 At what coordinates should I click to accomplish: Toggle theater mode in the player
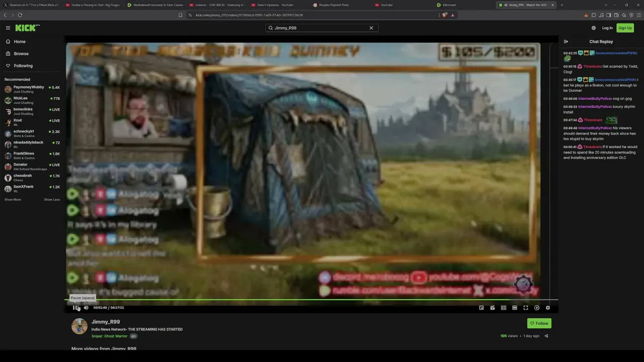tap(515, 308)
